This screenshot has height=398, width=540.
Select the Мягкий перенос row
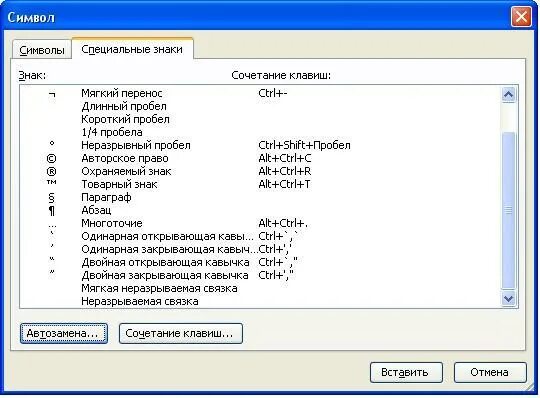[260, 93]
